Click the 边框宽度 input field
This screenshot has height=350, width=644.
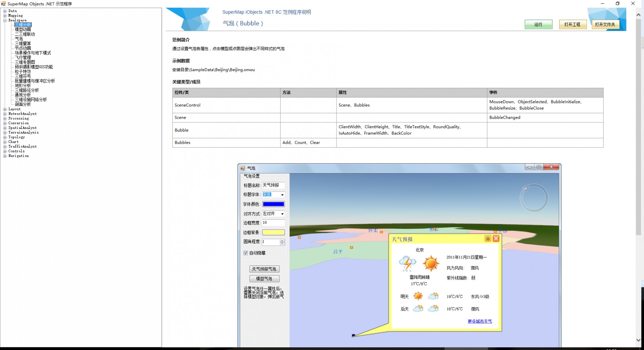tap(274, 223)
